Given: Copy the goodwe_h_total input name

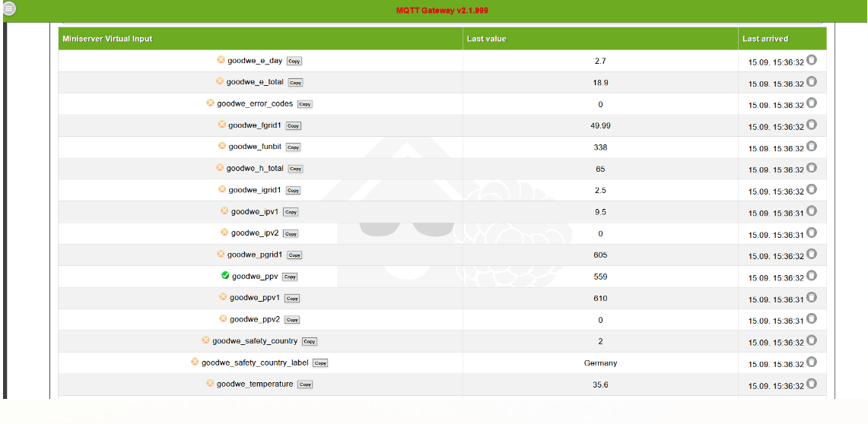Looking at the screenshot, I should [x=296, y=169].
